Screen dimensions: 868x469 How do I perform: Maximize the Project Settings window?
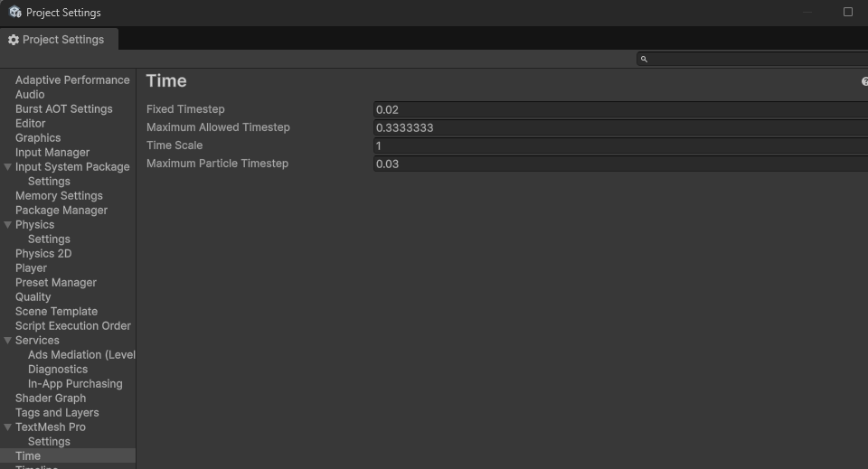[x=848, y=13]
